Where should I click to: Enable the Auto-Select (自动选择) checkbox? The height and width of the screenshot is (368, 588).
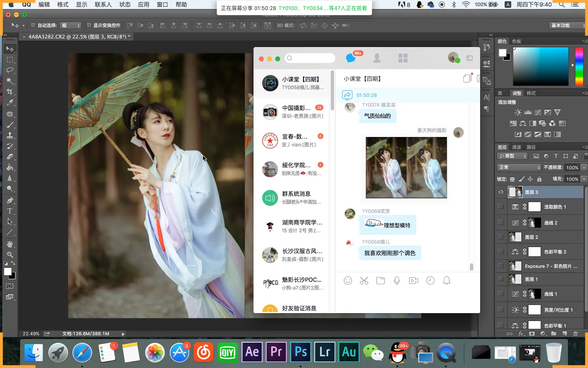click(x=33, y=25)
